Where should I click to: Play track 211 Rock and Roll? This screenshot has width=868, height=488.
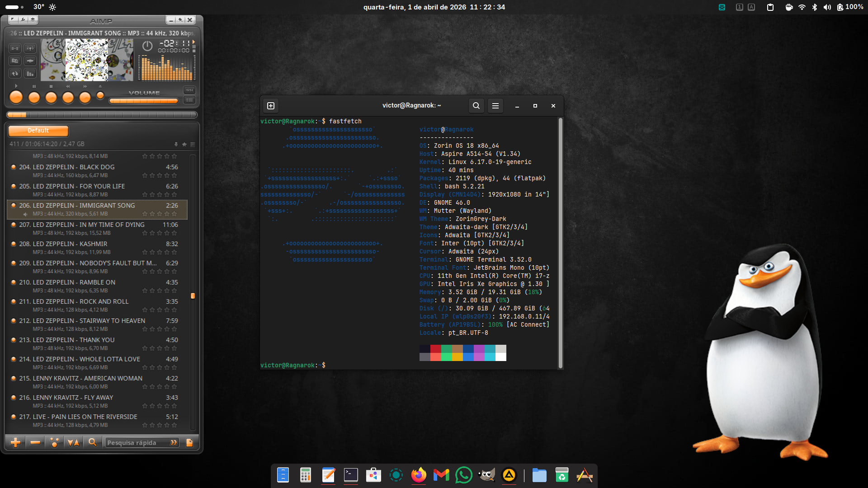point(80,301)
